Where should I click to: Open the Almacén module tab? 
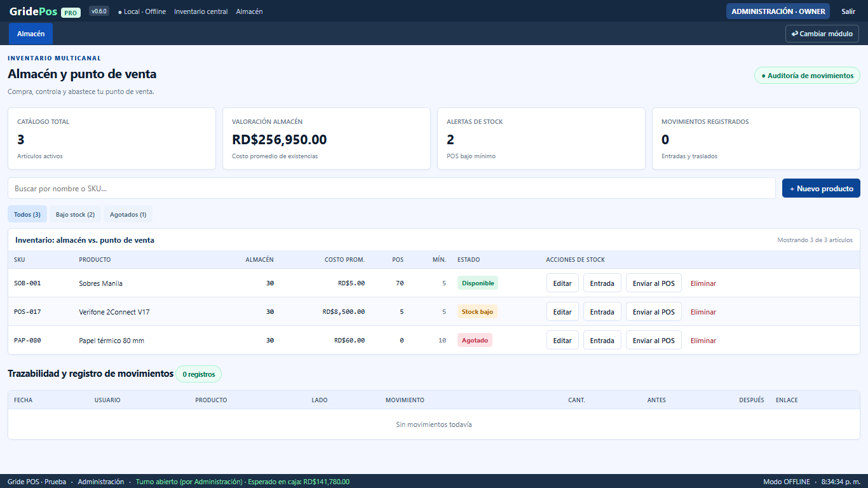pos(31,34)
